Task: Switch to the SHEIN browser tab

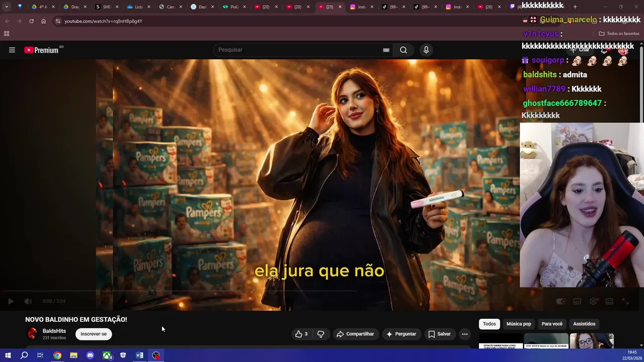Action: click(107, 7)
